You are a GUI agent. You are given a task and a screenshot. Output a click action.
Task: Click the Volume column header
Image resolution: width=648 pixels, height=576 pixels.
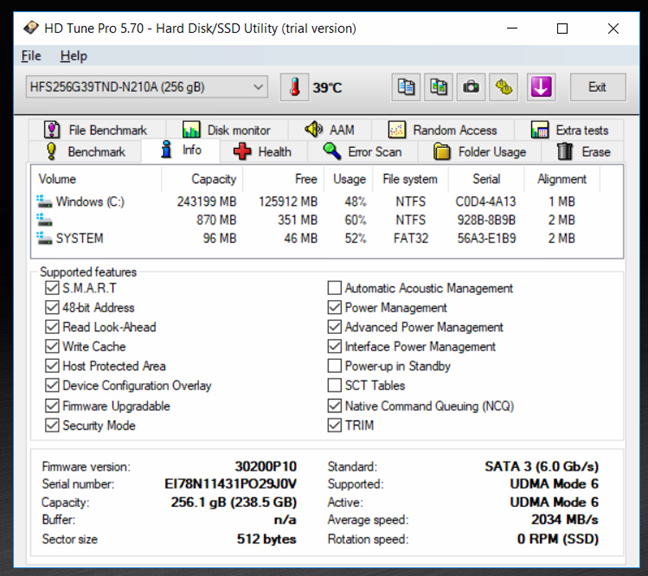[x=96, y=179]
